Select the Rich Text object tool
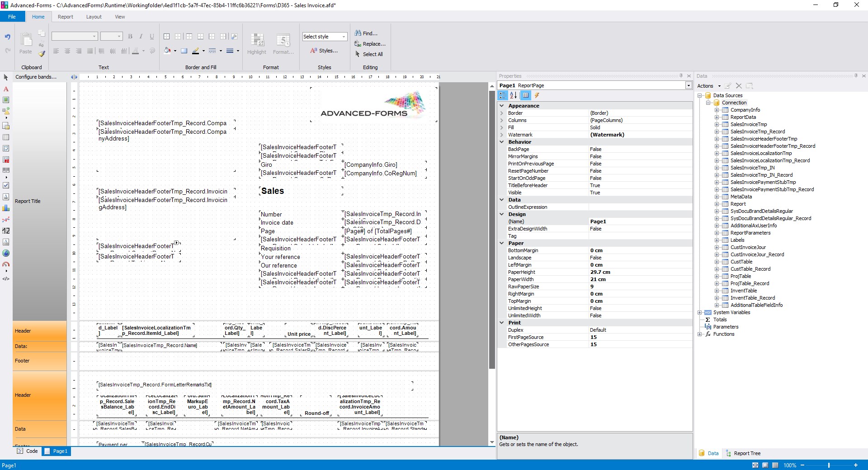The height and width of the screenshot is (470, 868). click(x=6, y=197)
